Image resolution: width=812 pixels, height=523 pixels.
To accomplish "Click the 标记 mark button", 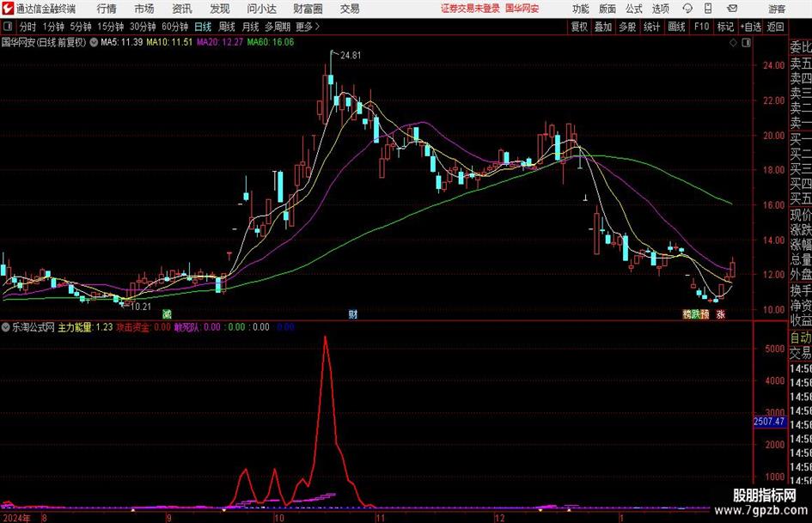I will [x=725, y=27].
